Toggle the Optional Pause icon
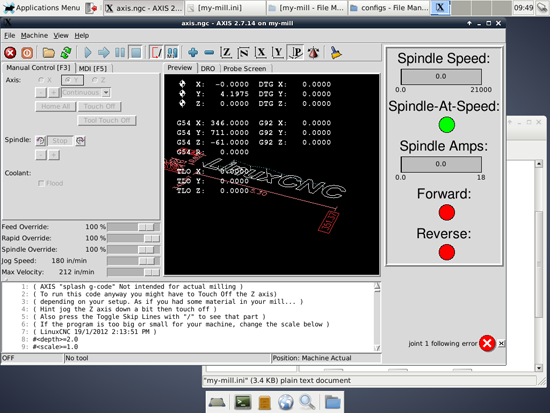 tap(172, 53)
